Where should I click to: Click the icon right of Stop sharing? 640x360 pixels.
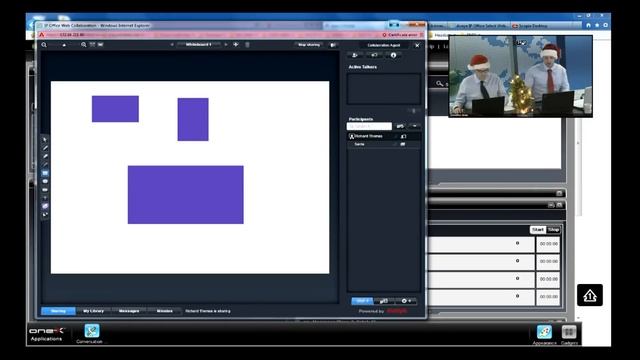pyautogui.click(x=333, y=45)
